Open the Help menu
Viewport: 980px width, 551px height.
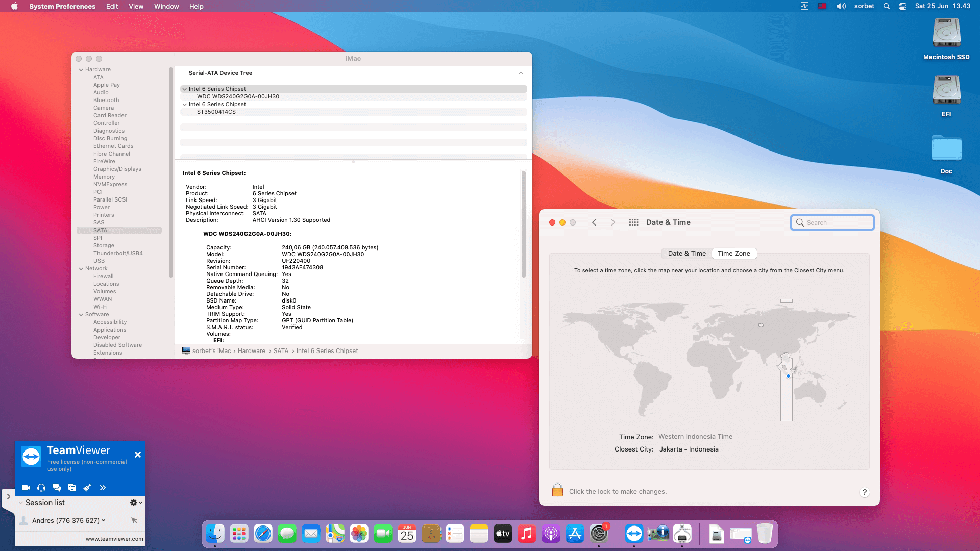196,6
